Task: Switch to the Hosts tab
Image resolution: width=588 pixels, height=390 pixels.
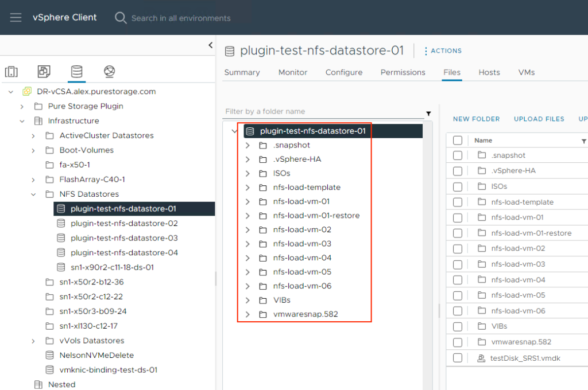Action: pyautogui.click(x=489, y=72)
